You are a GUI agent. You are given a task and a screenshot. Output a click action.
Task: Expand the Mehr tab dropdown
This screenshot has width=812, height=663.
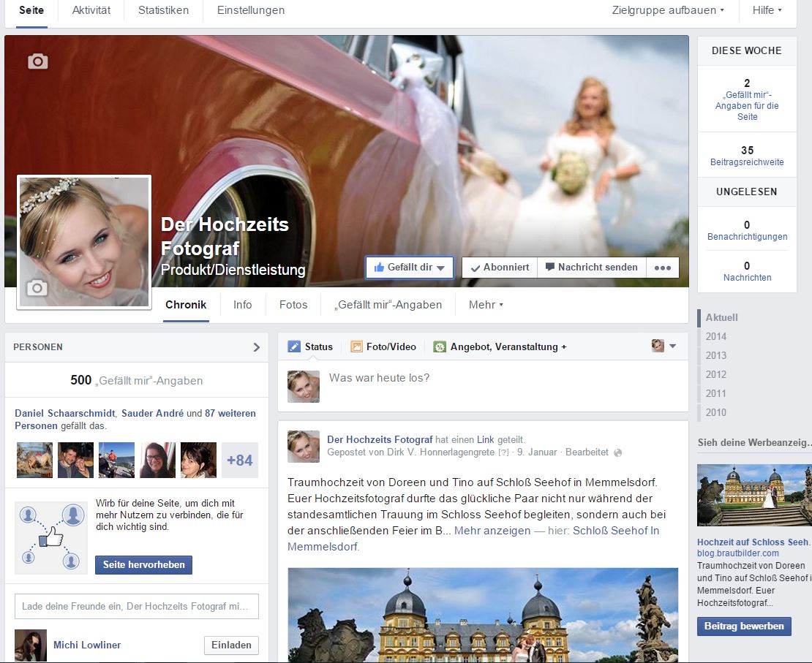click(x=486, y=305)
